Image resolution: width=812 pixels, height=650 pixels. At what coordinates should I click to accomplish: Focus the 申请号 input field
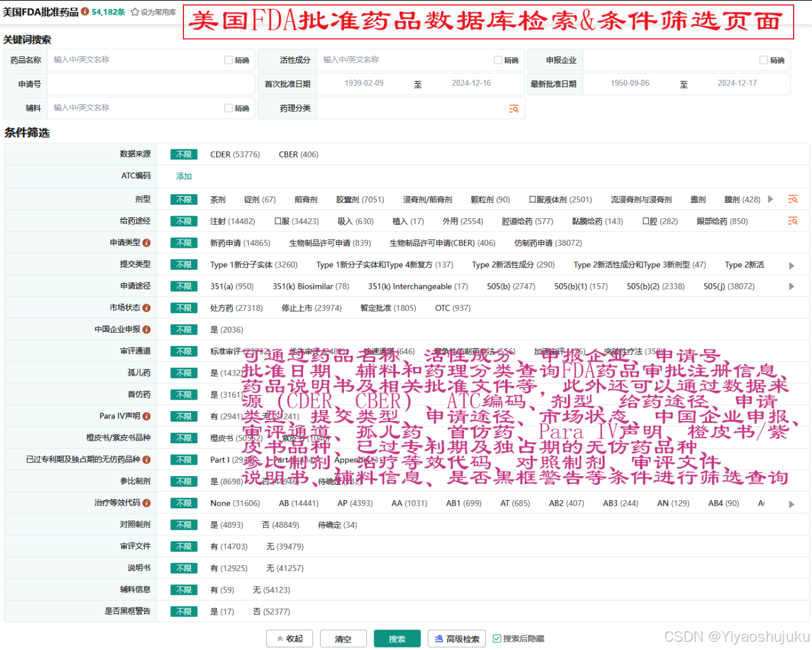pyautogui.click(x=151, y=84)
